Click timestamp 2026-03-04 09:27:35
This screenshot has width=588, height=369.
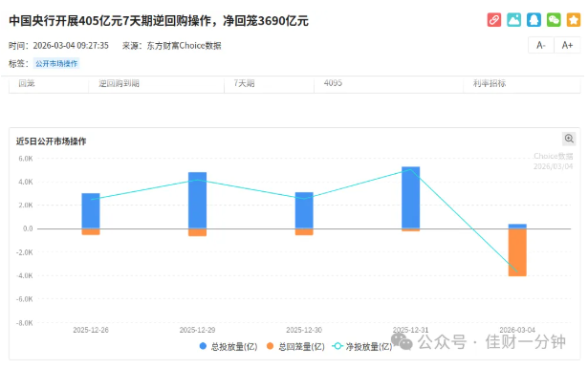(71, 46)
